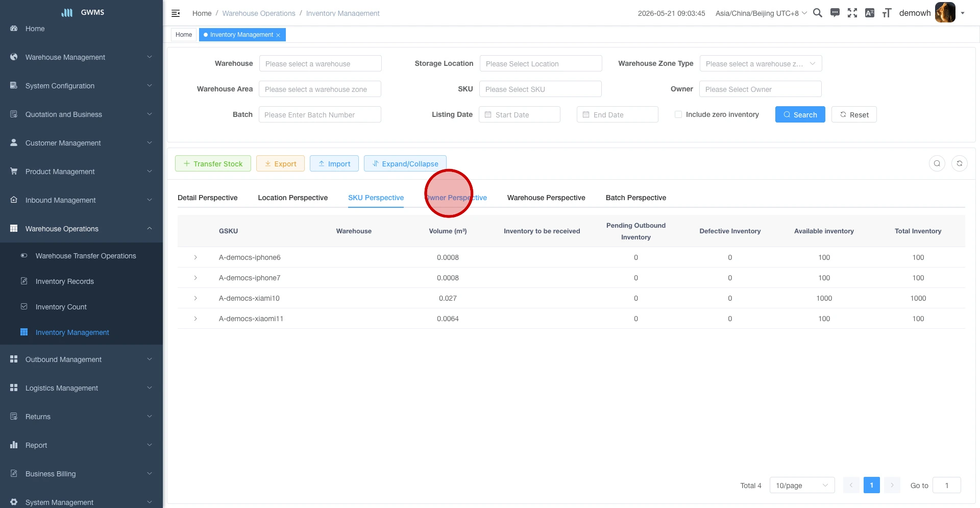Open the Start Date picker
The width and height of the screenshot is (980, 508).
pyautogui.click(x=520, y=114)
